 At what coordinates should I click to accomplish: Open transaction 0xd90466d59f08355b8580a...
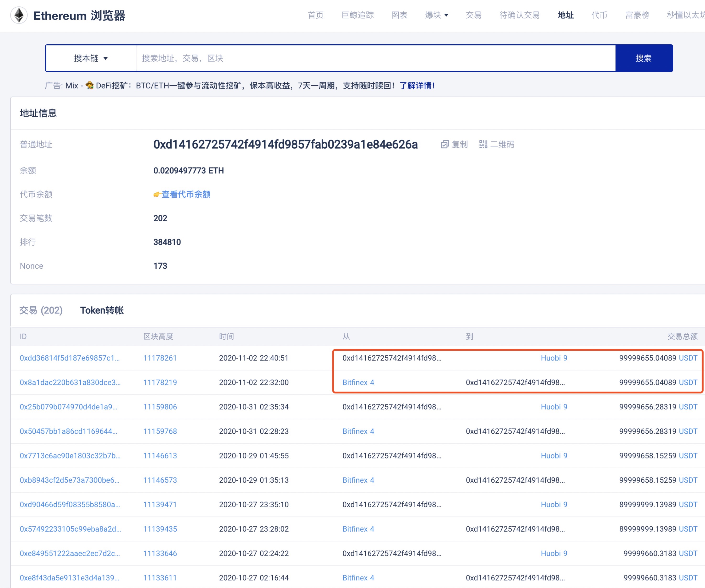[70, 505]
